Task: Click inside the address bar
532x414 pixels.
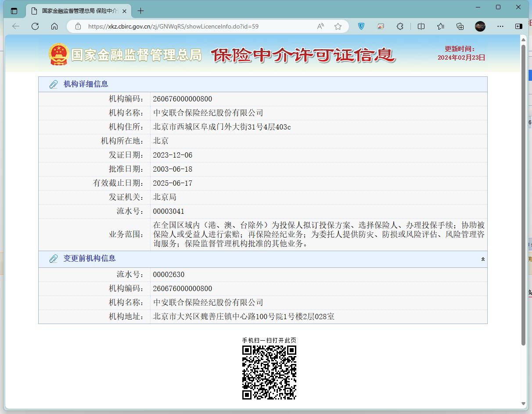Action: click(198, 26)
